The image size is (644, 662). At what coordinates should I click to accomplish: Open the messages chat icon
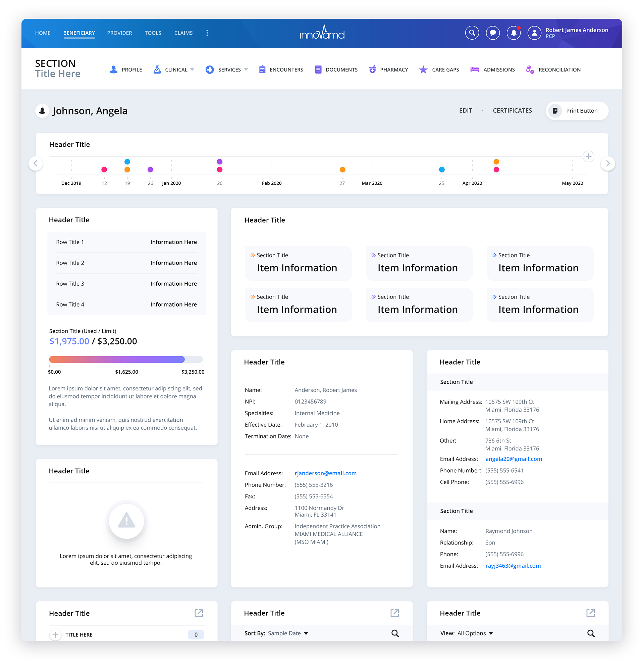coord(493,33)
